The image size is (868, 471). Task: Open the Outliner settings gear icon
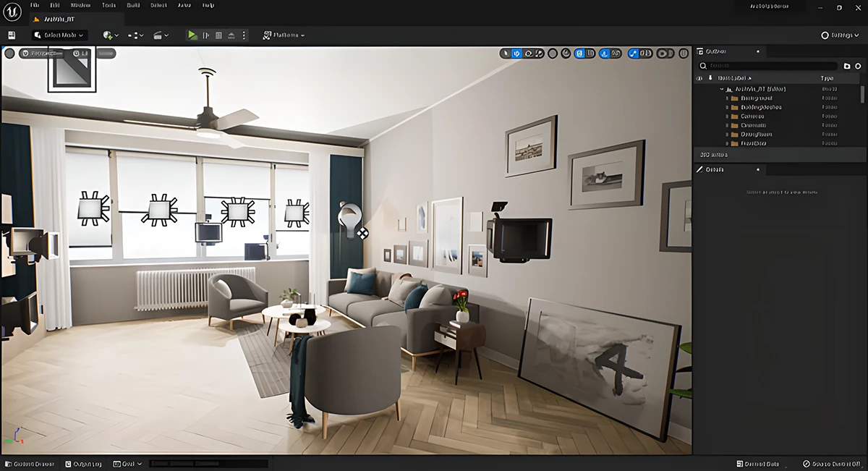click(x=858, y=65)
